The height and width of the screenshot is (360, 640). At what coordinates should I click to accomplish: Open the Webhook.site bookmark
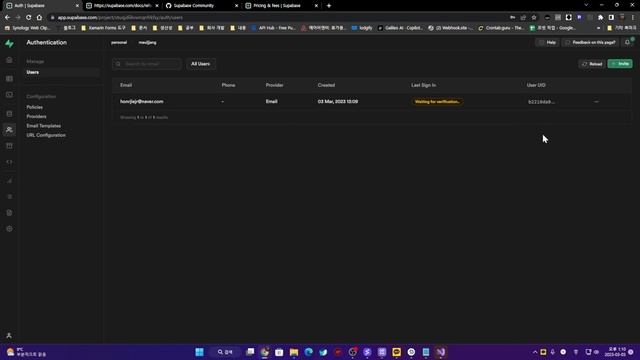pos(451,28)
